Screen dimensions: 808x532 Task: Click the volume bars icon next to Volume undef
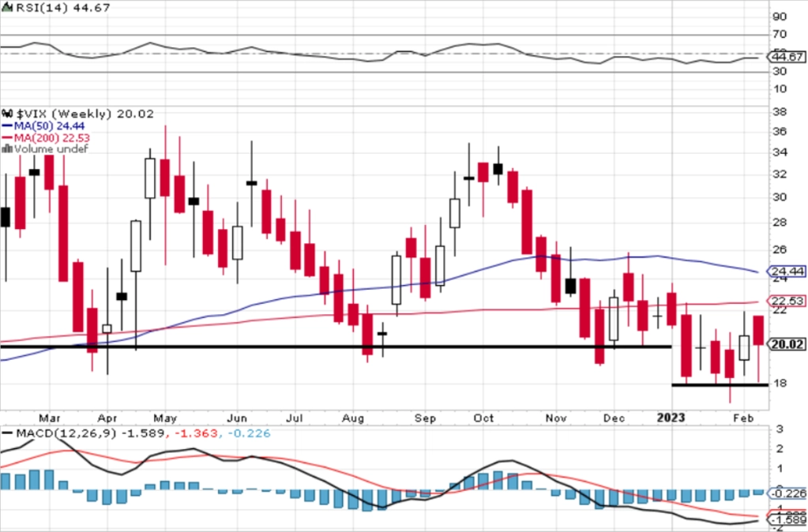[x=7, y=149]
